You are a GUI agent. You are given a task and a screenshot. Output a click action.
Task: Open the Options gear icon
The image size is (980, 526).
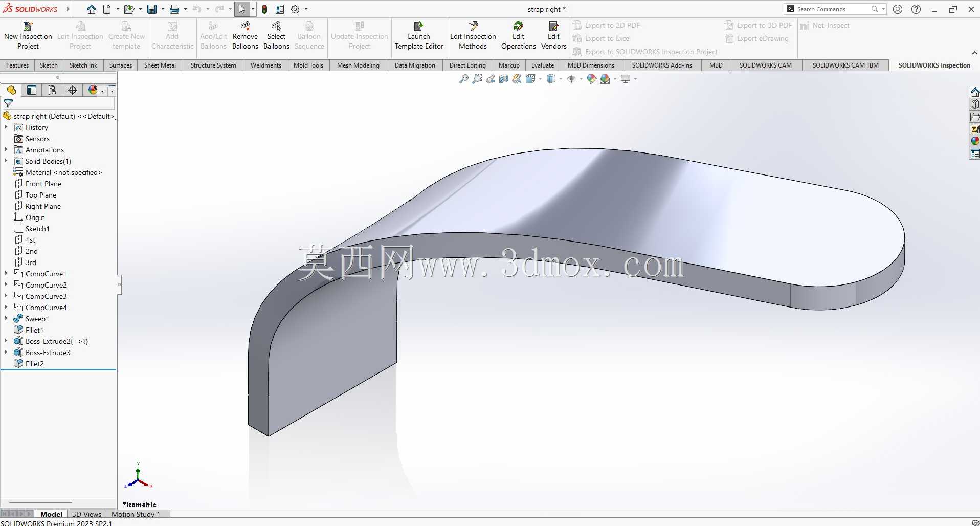295,9
